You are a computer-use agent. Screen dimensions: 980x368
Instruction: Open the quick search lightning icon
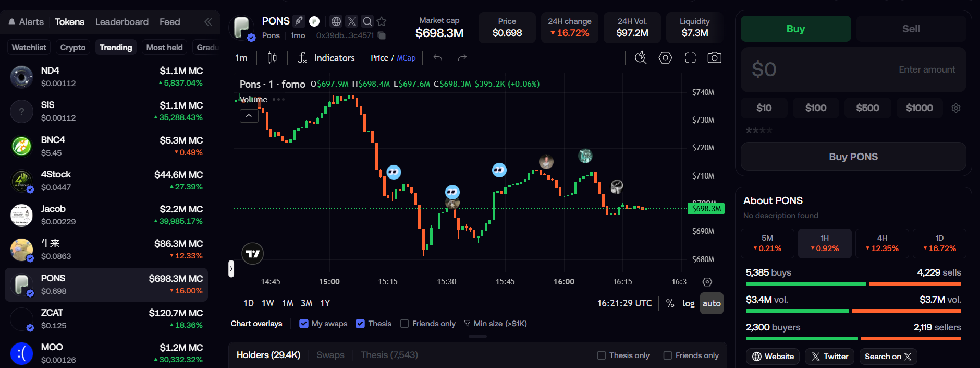pos(641,58)
